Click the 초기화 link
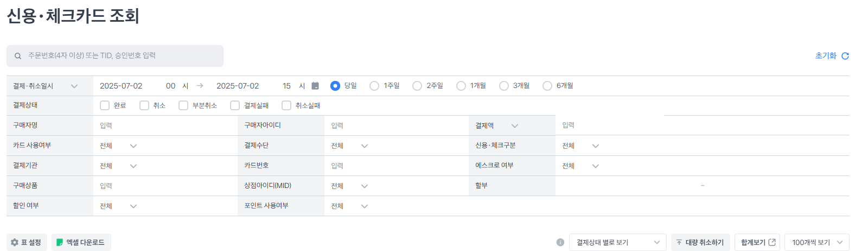 click(x=826, y=56)
